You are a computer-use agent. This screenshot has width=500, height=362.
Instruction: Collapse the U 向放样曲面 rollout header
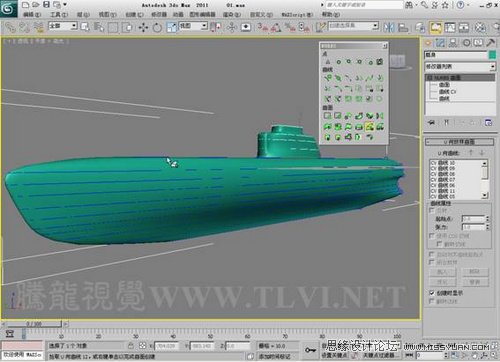tap(459, 142)
